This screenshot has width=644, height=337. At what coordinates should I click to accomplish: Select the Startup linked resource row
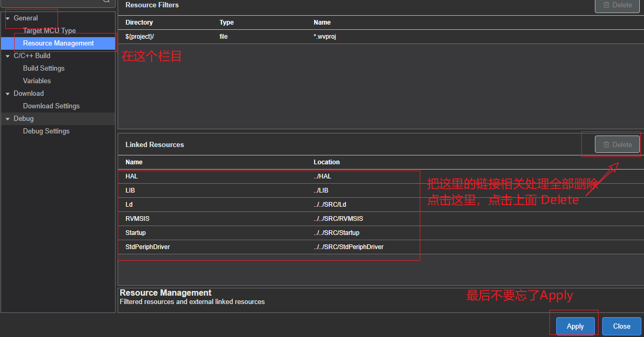(381, 233)
